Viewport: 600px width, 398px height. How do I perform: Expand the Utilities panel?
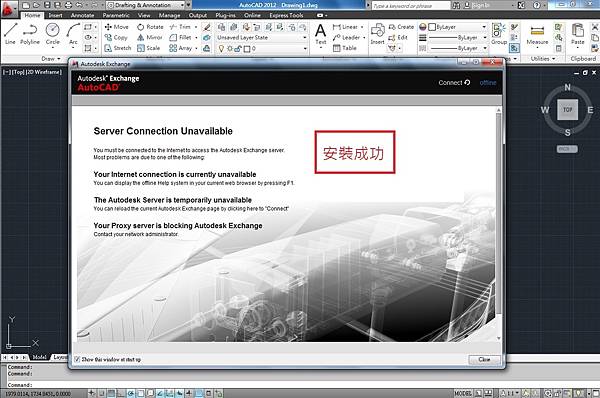coord(543,59)
